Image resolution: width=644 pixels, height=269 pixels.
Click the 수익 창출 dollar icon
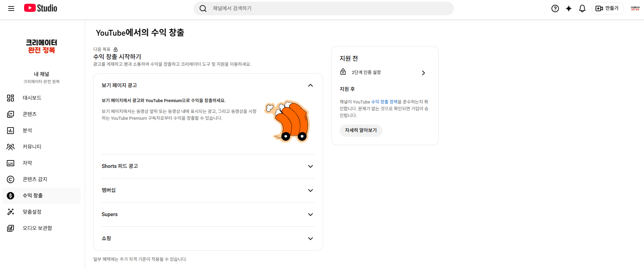[x=11, y=196]
